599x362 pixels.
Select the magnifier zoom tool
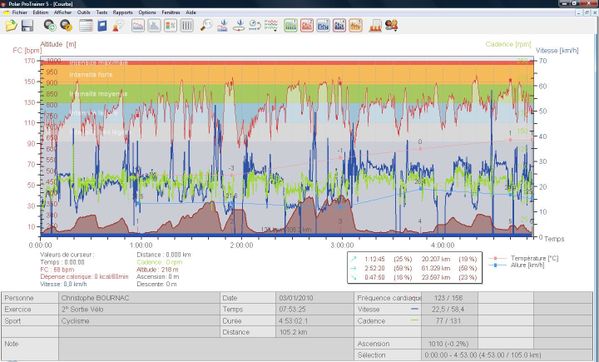pos(206,26)
